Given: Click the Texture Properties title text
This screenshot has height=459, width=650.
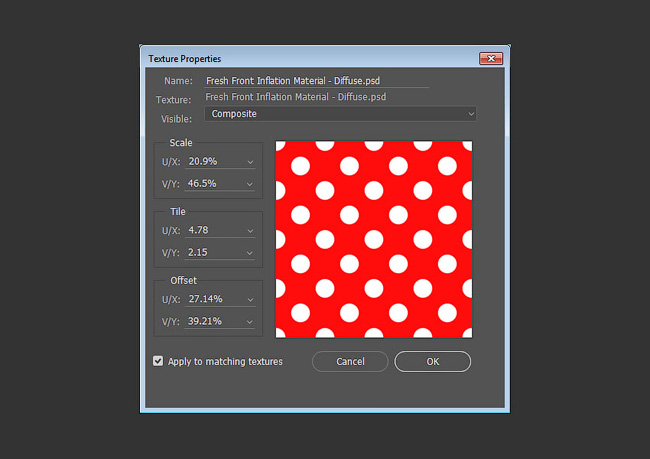Looking at the screenshot, I should (x=184, y=59).
